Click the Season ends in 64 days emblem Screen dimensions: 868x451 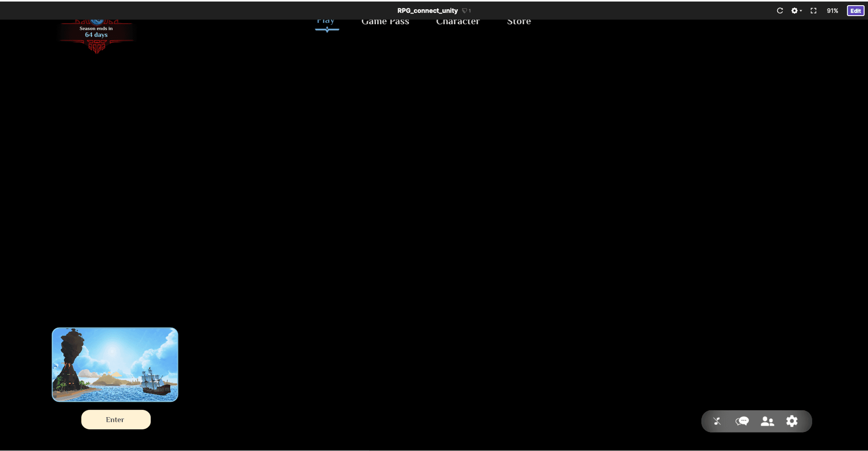[96, 33]
